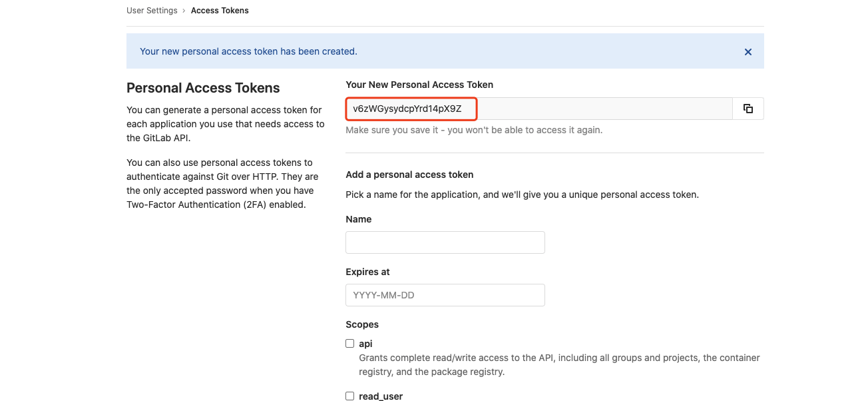
Task: Dismiss the token created alert banner
Action: click(x=748, y=52)
